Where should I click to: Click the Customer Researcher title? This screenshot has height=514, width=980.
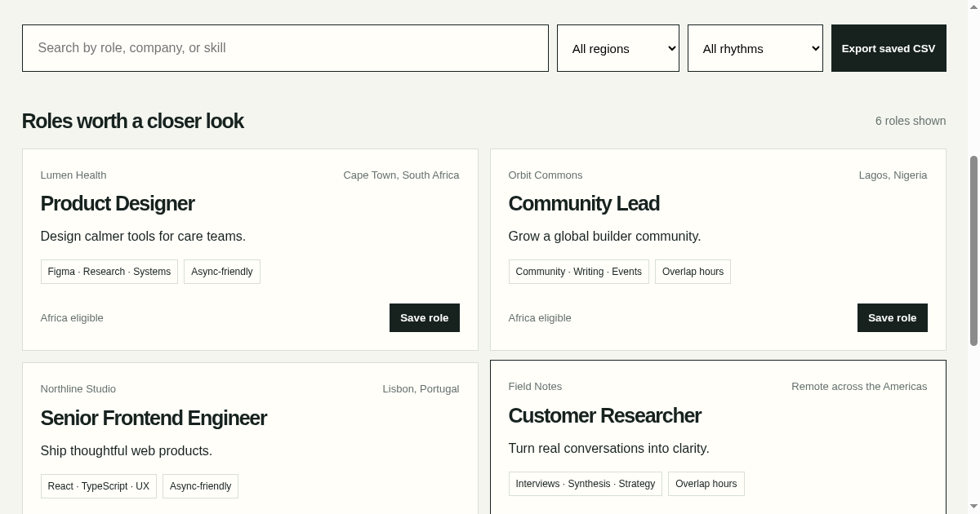point(605,415)
